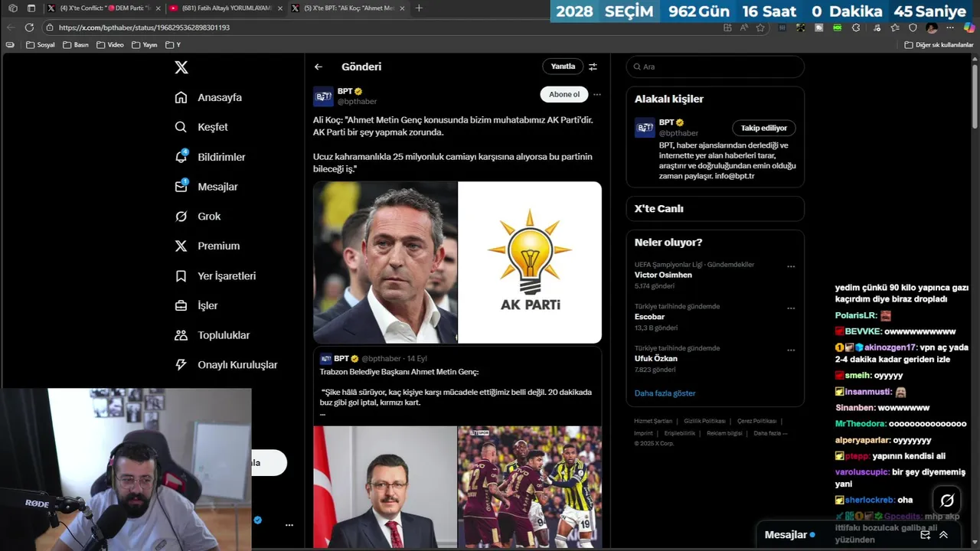
Task: Open Çerez Politikası footer link
Action: tap(756, 421)
